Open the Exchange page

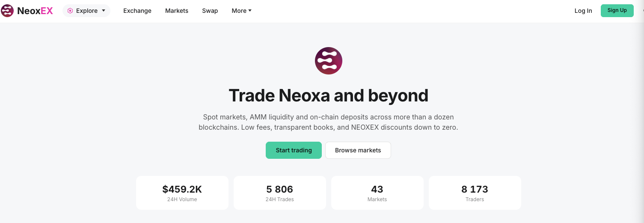[137, 11]
